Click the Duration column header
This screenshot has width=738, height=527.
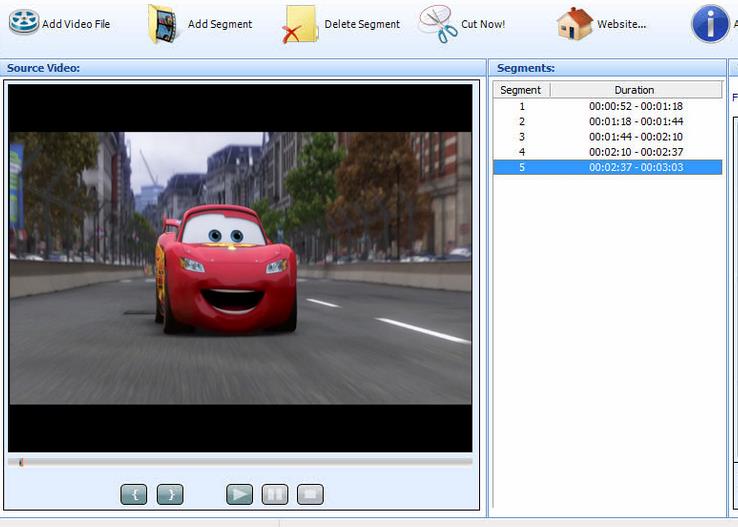pos(634,90)
